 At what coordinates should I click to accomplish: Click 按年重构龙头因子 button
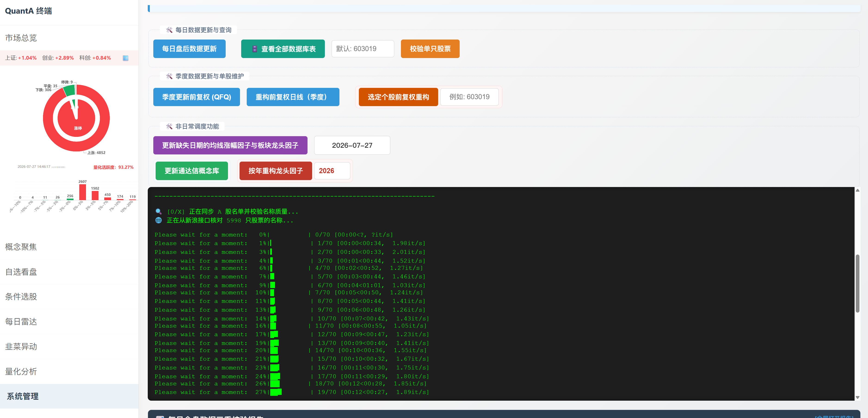coord(276,171)
